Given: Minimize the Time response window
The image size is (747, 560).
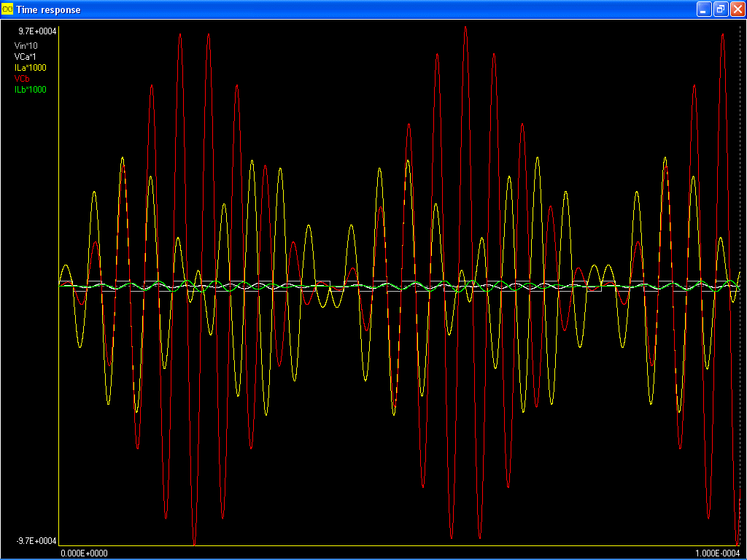Looking at the screenshot, I should point(704,9).
